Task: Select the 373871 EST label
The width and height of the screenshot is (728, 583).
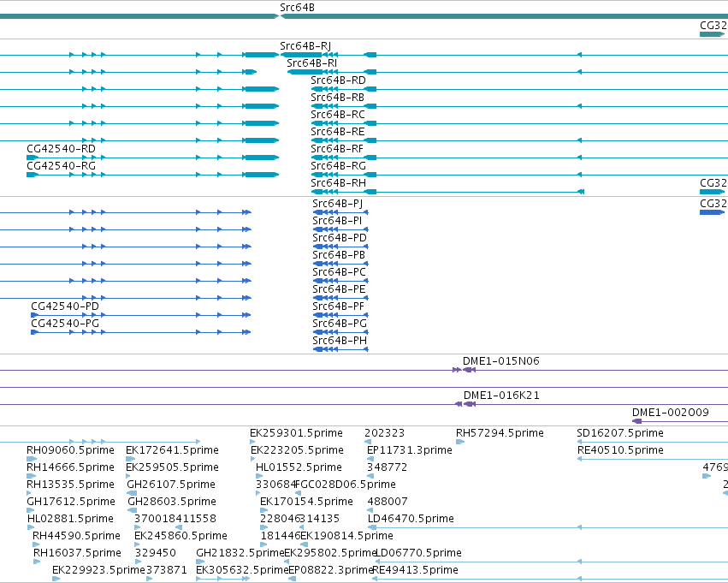Action: [x=166, y=571]
